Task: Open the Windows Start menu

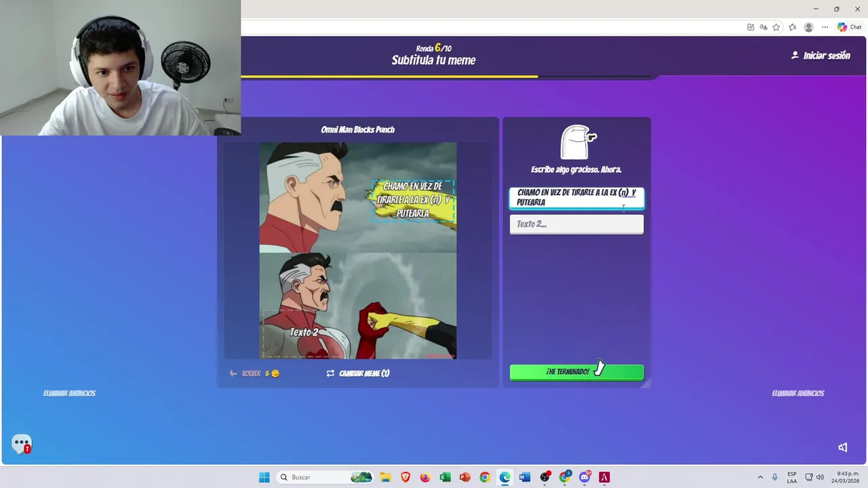Action: click(264, 477)
